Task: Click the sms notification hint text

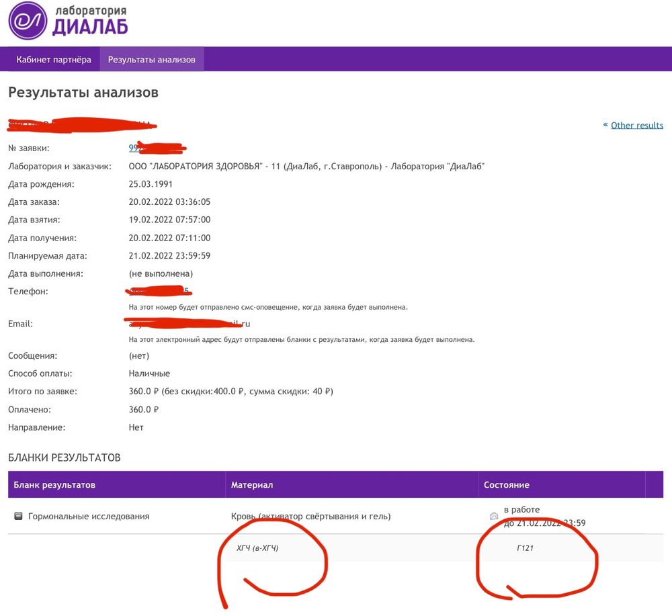Action: point(268,307)
